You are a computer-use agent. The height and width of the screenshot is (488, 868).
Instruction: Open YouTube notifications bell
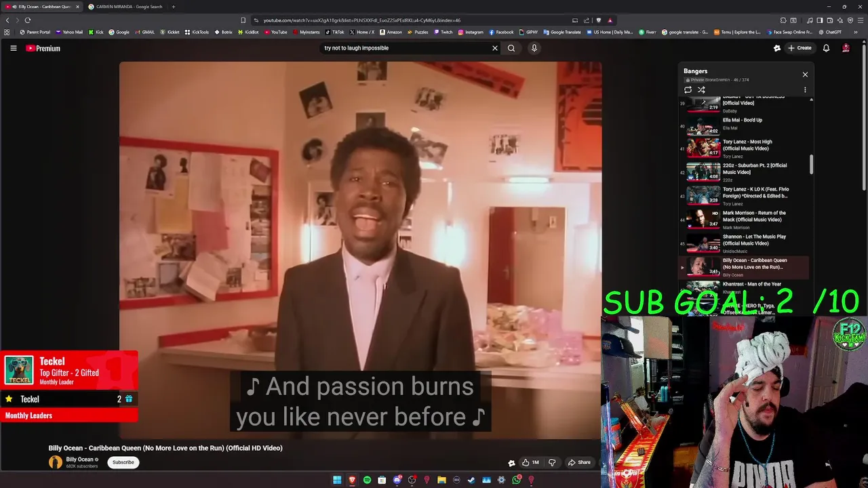coord(826,48)
